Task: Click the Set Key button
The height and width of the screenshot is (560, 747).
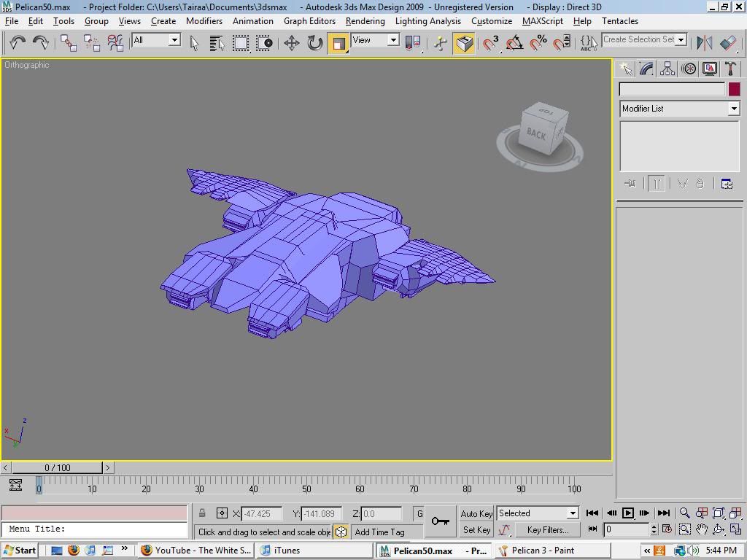Action: point(476,529)
